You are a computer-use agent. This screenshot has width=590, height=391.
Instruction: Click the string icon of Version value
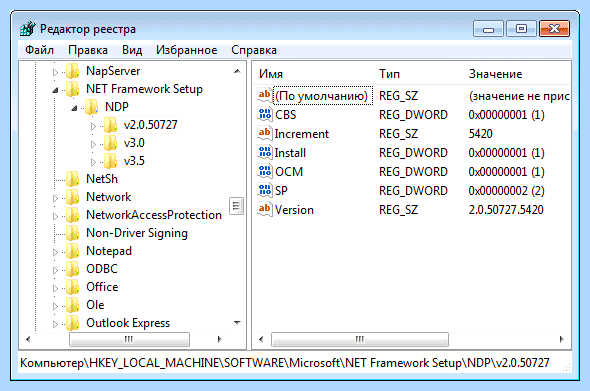(265, 209)
